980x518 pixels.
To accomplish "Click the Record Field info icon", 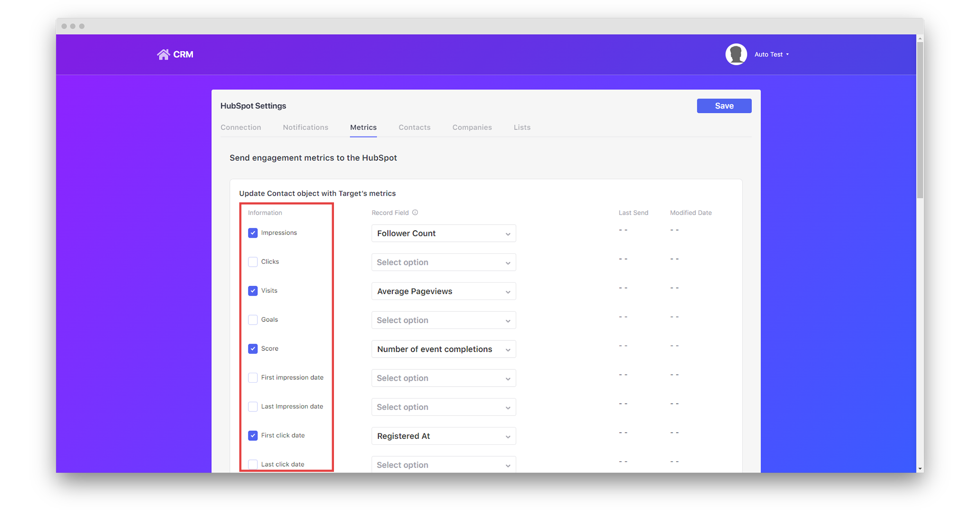I will click(415, 212).
